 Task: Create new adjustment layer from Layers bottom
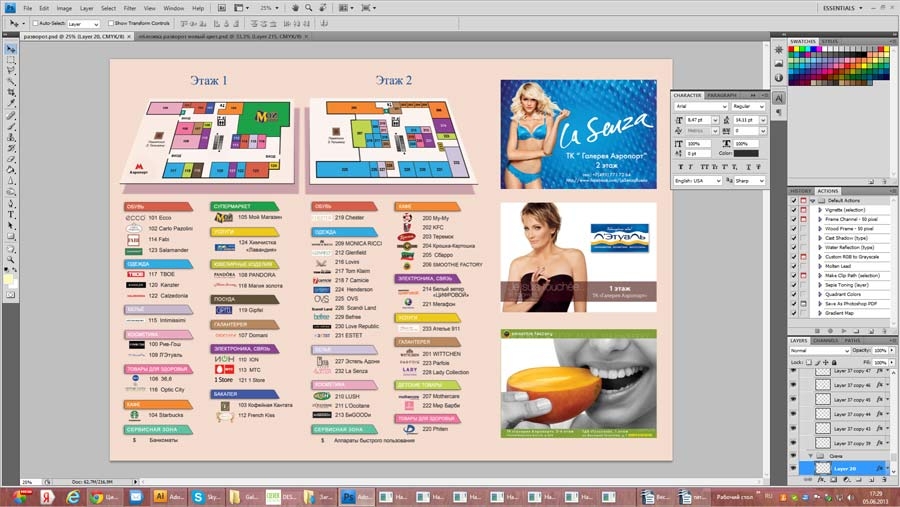pyautogui.click(x=846, y=479)
